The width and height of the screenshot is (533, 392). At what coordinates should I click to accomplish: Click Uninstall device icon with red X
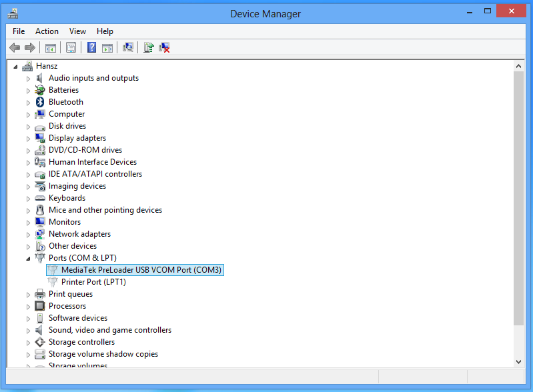point(164,47)
